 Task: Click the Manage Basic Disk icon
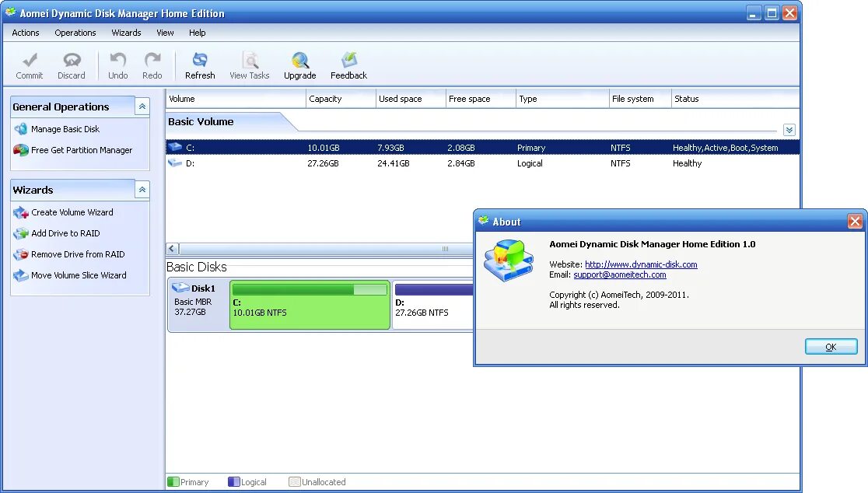[21, 129]
